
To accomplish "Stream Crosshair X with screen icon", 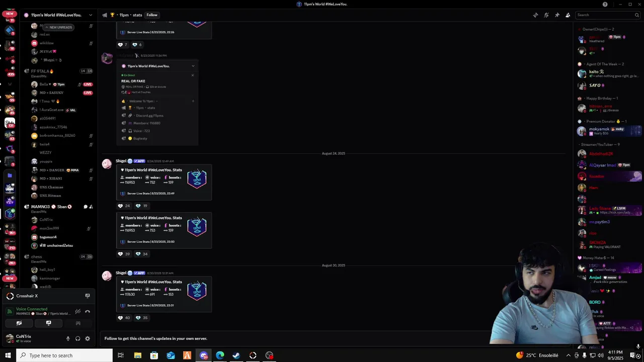I will tap(88, 296).
